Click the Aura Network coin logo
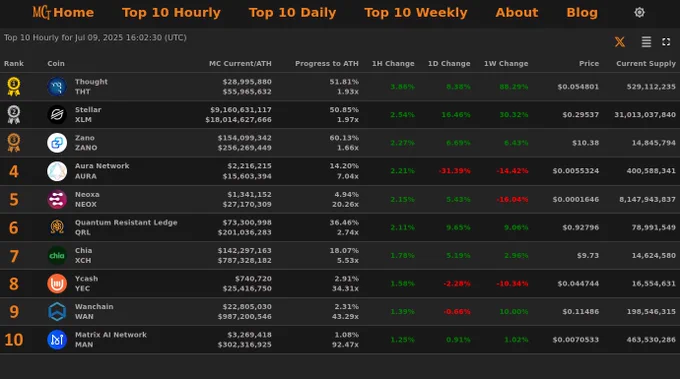The image size is (680, 379). (57, 171)
